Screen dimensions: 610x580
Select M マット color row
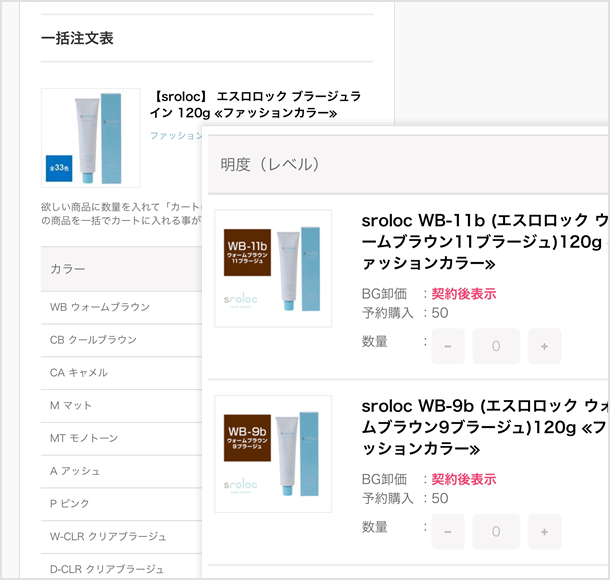pos(72,405)
